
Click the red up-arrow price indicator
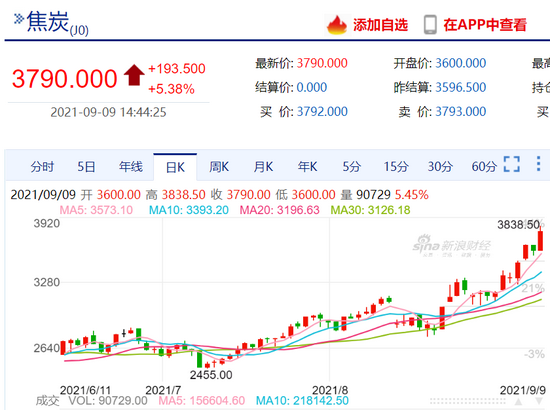(134, 75)
